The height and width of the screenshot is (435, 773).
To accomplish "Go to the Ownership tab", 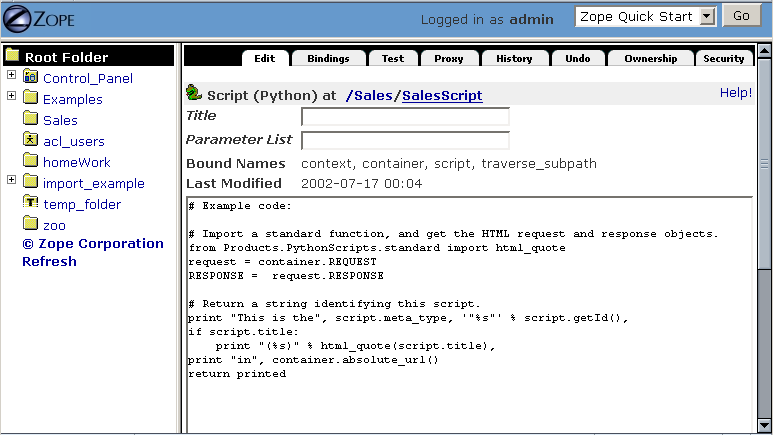I will click(x=651, y=59).
